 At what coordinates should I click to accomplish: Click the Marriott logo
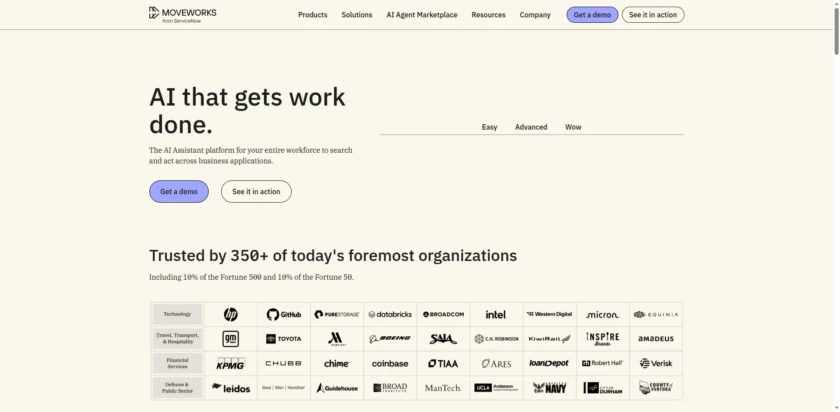[337, 339]
